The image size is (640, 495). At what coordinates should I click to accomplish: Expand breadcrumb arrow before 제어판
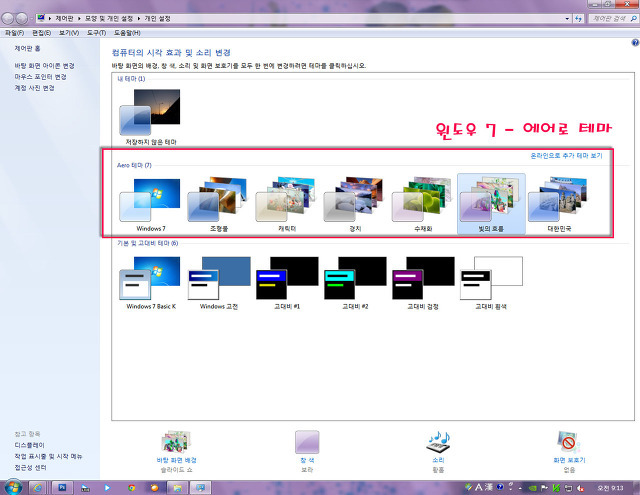(50, 19)
